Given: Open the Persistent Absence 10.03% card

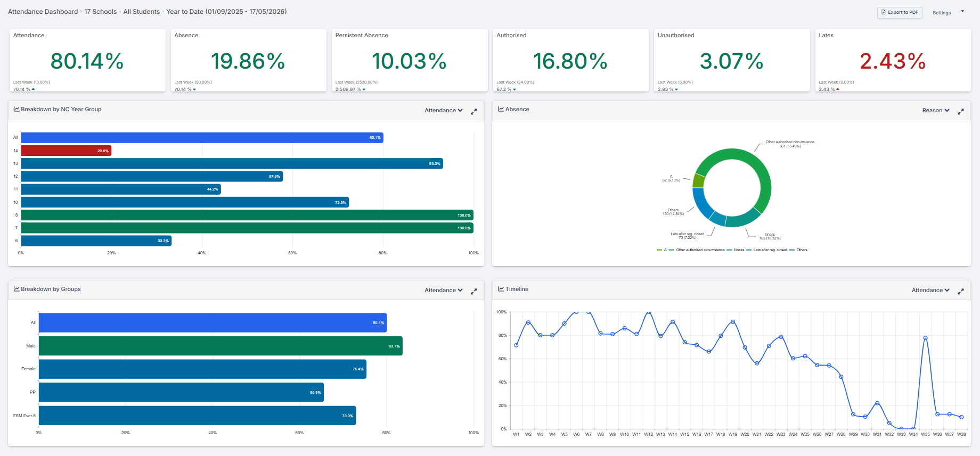Looking at the screenshot, I should point(410,60).
